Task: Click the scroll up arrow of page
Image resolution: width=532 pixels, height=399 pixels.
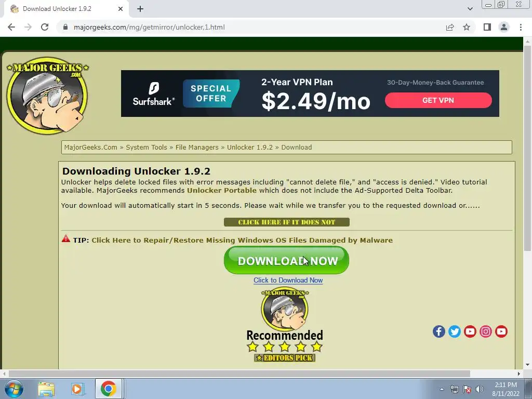Action: 527,41
